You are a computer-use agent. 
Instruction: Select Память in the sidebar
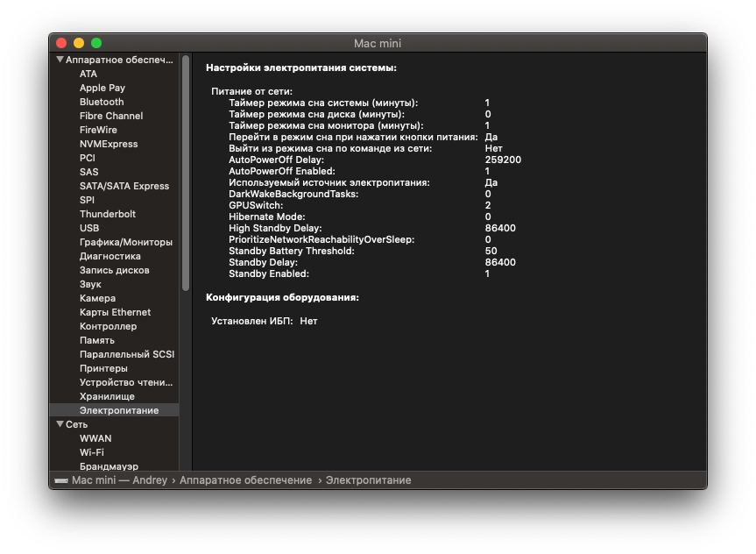click(x=97, y=340)
